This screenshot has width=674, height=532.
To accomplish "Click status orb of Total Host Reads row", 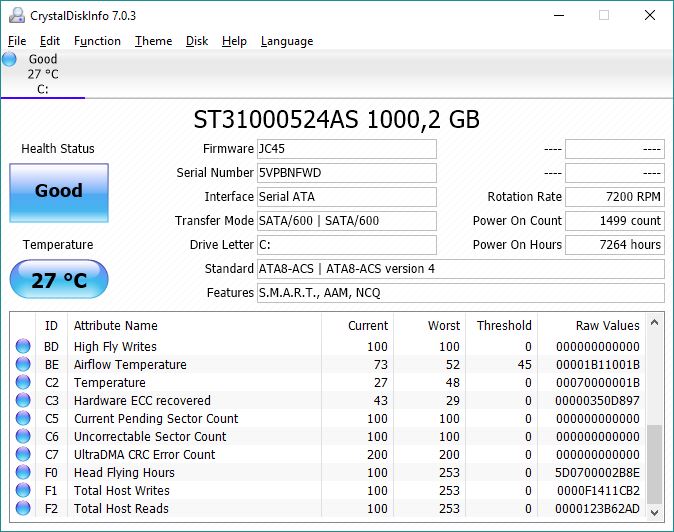I will (x=23, y=508).
